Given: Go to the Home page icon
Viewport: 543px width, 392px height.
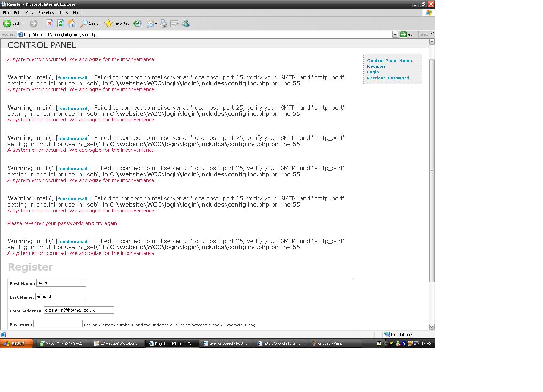Looking at the screenshot, I should [71, 23].
